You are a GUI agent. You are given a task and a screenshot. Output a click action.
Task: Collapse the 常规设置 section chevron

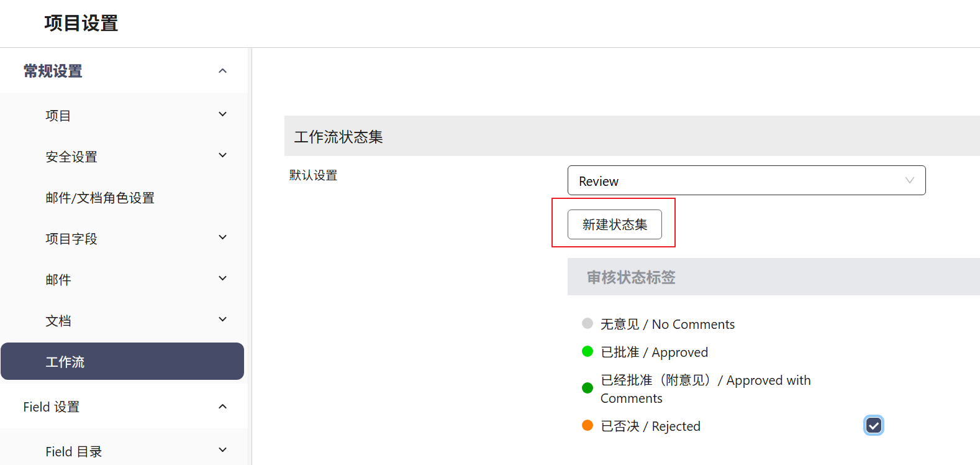pos(222,71)
